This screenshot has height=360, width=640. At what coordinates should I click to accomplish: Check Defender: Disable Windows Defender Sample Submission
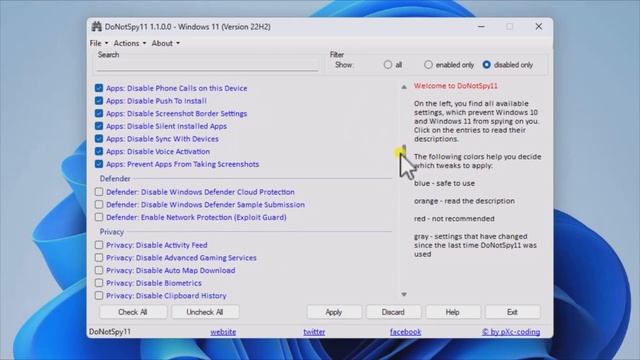(x=99, y=204)
